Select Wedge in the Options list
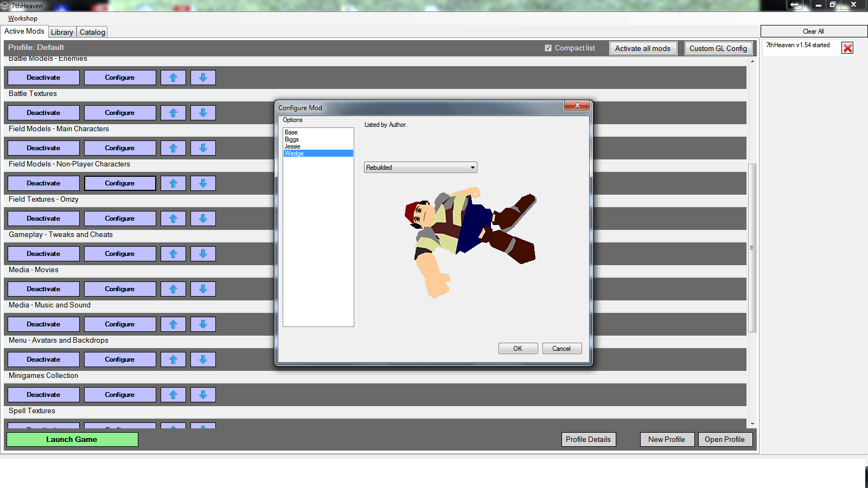 318,153
